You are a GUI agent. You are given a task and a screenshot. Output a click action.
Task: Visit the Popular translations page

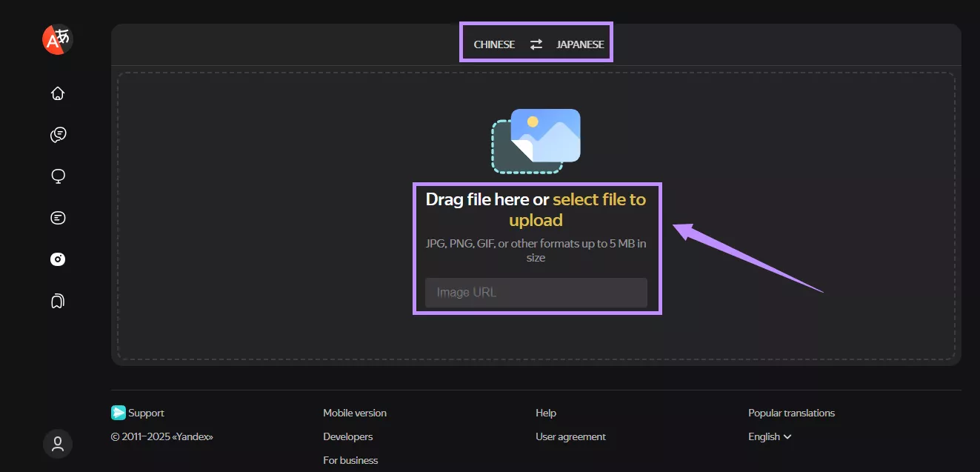coord(791,413)
